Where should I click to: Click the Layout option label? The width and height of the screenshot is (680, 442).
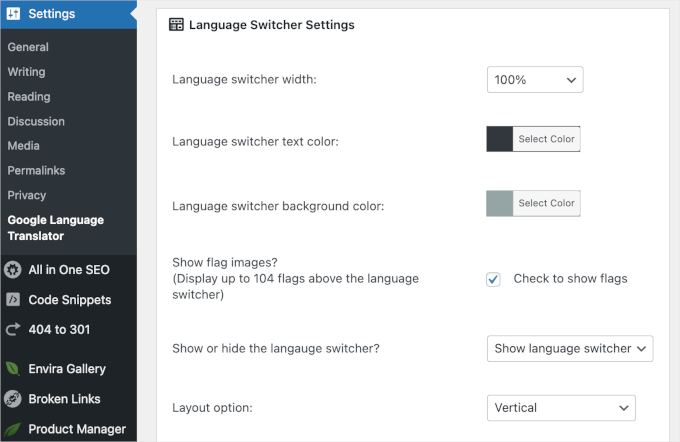(x=212, y=408)
